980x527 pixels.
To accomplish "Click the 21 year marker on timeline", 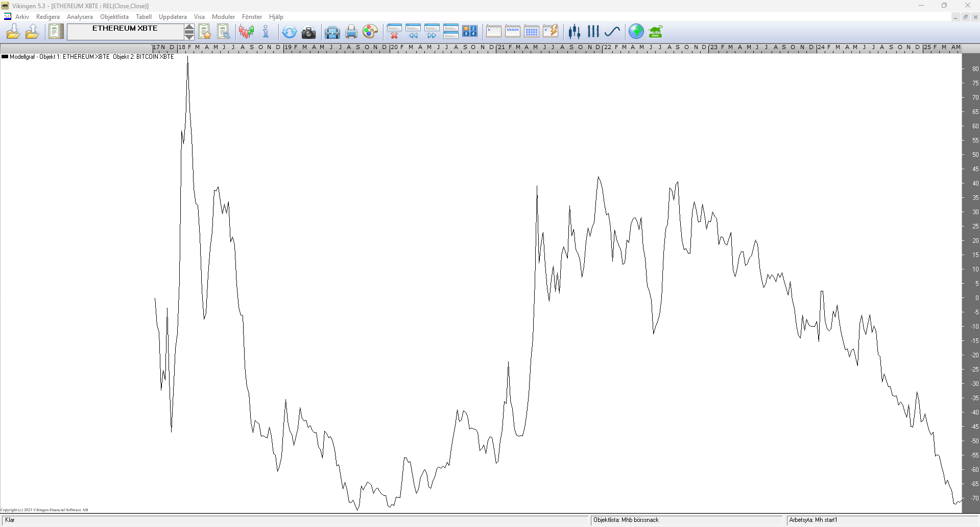I will click(501, 47).
